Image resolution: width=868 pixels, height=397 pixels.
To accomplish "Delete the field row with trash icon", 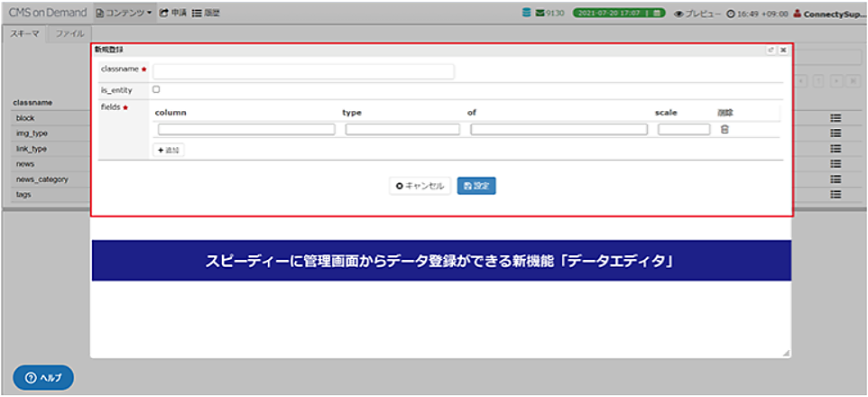I will pyautogui.click(x=725, y=130).
